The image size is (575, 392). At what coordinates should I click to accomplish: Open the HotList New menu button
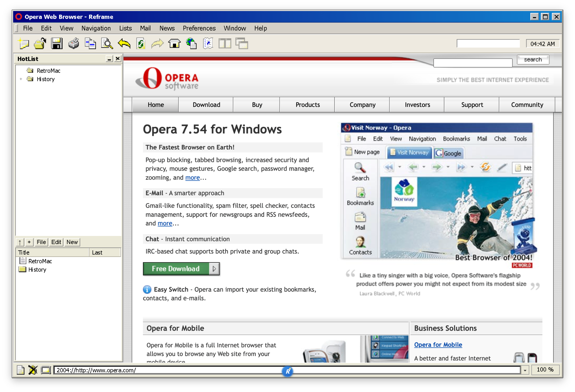[72, 242]
